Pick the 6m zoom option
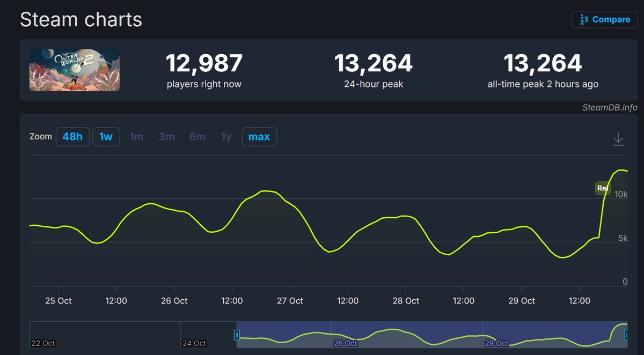The width and height of the screenshot is (644, 355). click(x=197, y=137)
